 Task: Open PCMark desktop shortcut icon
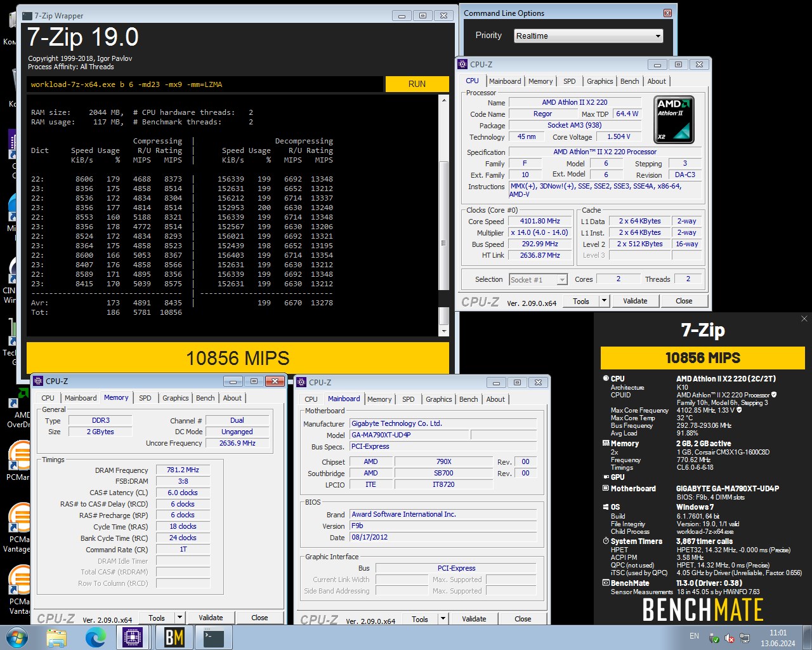[19, 461]
